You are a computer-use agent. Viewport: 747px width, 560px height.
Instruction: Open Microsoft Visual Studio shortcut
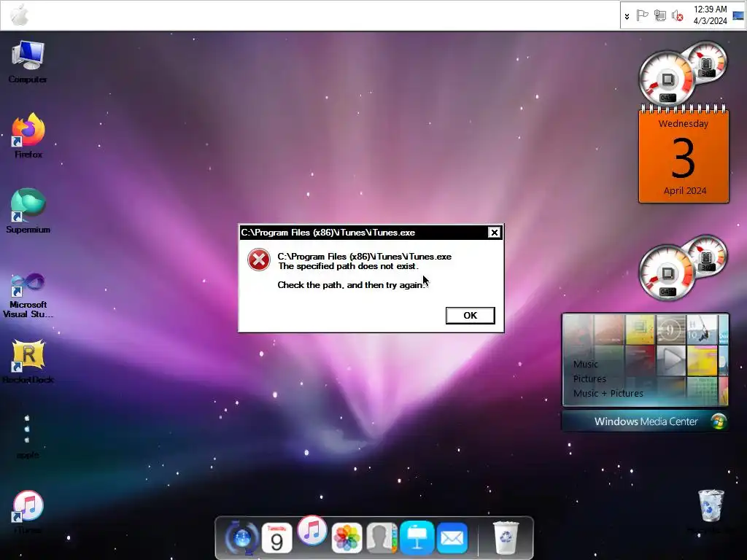click(28, 295)
